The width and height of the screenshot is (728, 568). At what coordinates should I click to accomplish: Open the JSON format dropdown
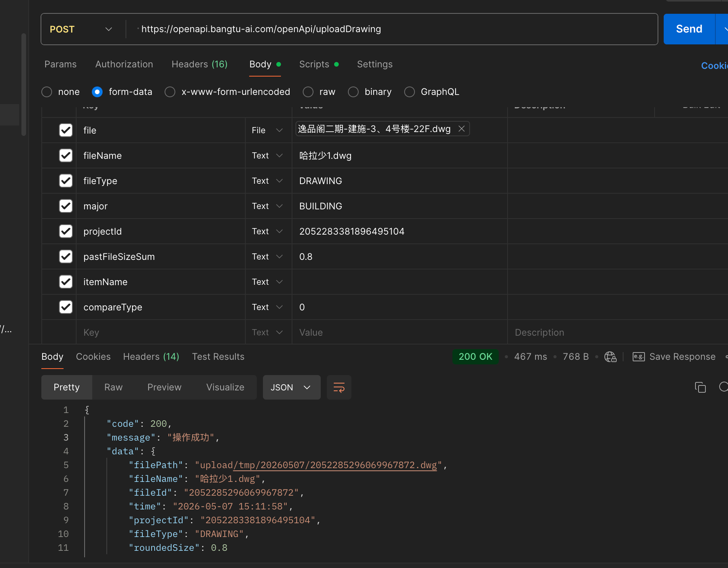pos(292,387)
